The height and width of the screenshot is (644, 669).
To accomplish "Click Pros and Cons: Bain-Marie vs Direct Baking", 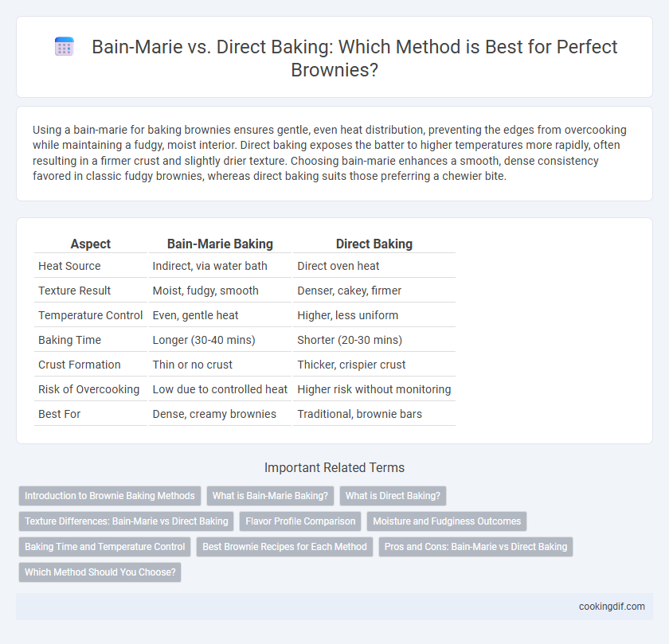I will coord(475,547).
